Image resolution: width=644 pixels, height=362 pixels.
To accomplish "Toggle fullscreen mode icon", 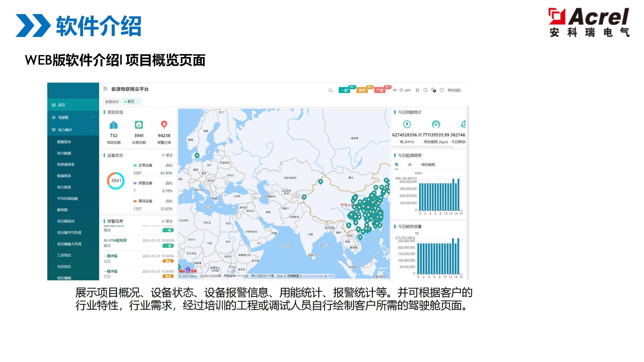I will [x=417, y=90].
